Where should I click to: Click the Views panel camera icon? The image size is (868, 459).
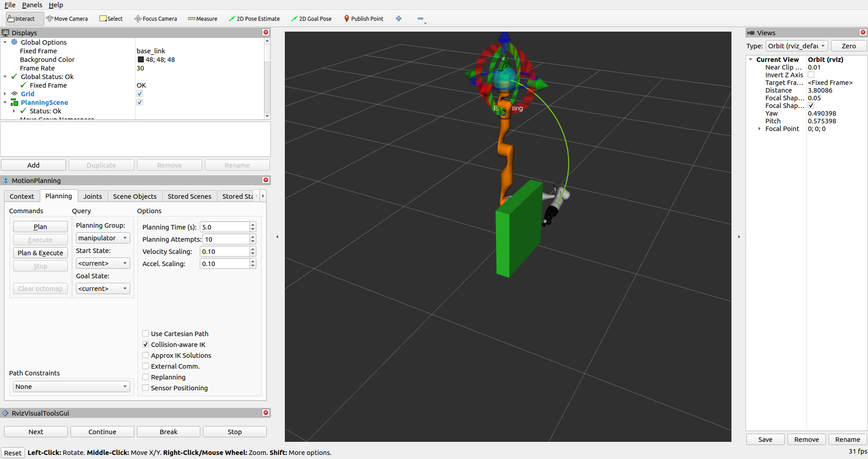point(751,33)
